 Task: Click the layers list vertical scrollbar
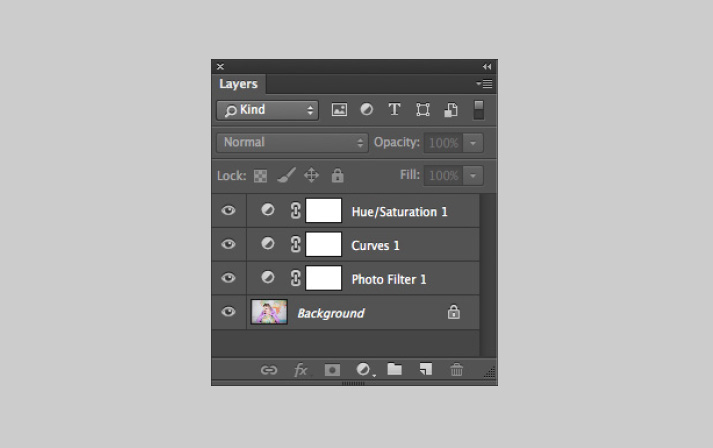coord(488,275)
